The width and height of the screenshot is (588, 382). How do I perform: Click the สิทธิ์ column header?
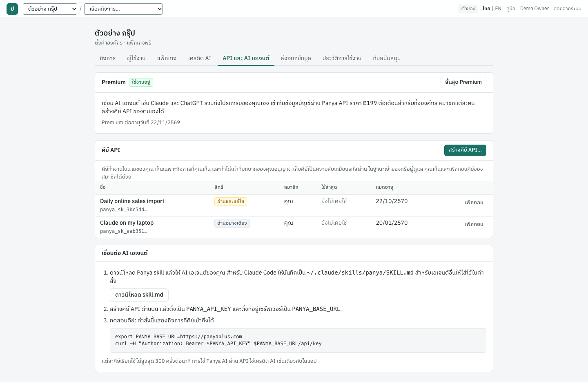(x=219, y=187)
